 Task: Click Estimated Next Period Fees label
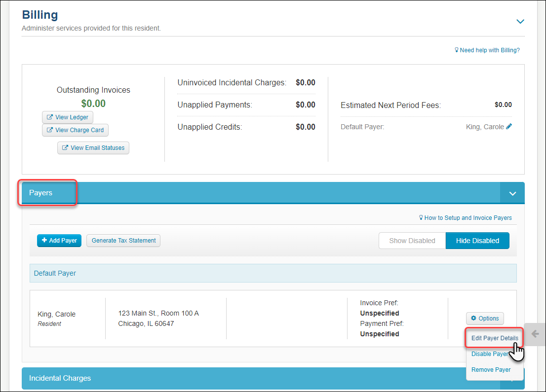[390, 106]
